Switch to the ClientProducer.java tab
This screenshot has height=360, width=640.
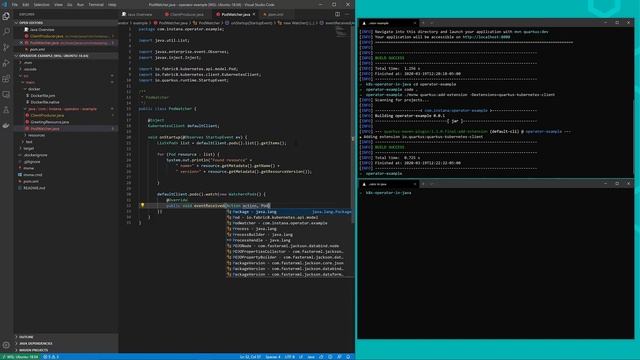(x=187, y=14)
